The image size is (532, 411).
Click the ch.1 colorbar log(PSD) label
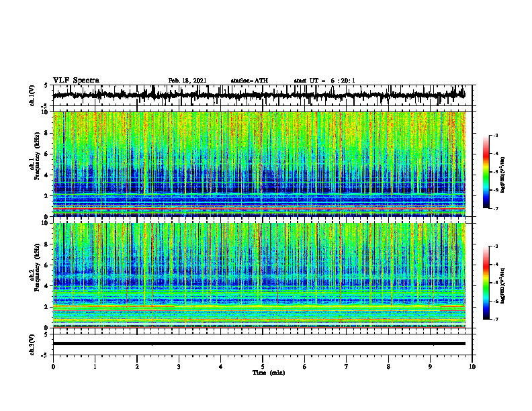(502, 175)
